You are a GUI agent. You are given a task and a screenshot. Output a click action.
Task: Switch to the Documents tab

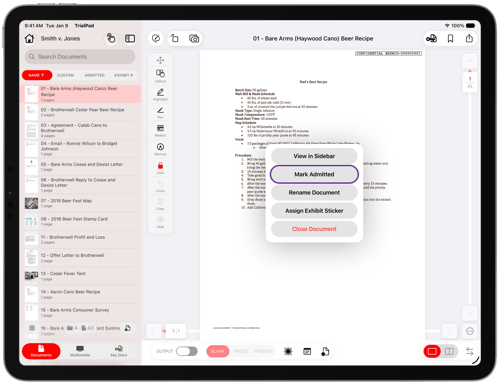pos(41,351)
